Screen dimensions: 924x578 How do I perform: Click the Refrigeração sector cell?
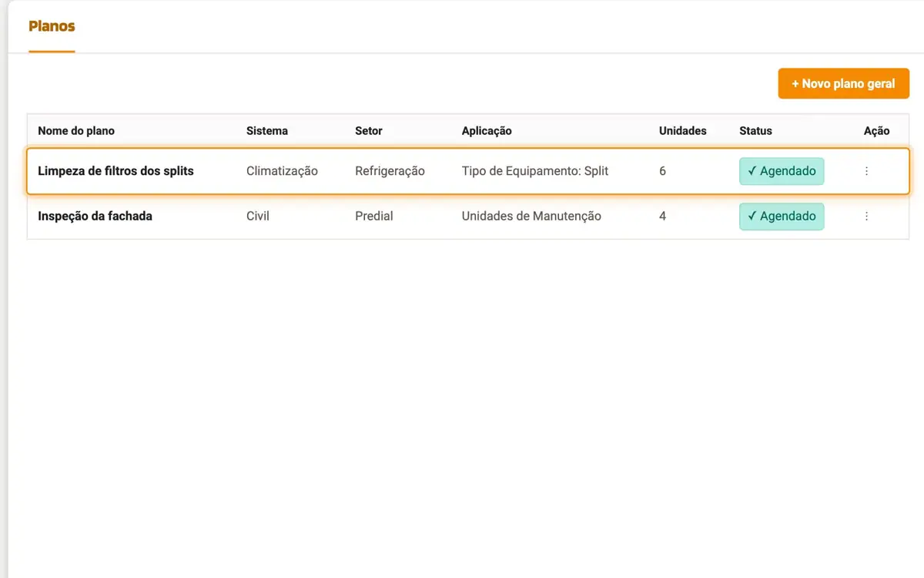point(390,171)
